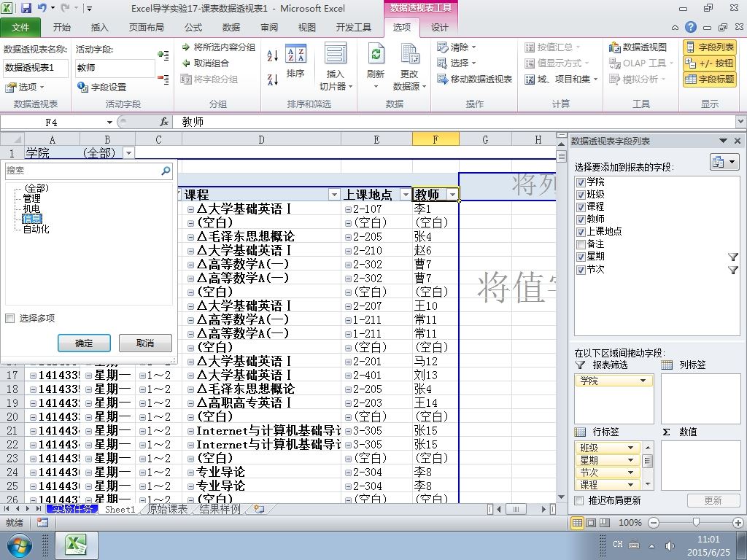Click the zoom slider handle
This screenshot has height=560, width=747.
696,523
